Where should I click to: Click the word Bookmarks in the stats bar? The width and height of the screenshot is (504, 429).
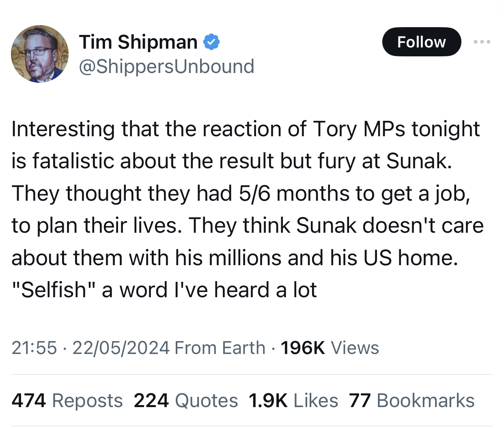point(425,401)
